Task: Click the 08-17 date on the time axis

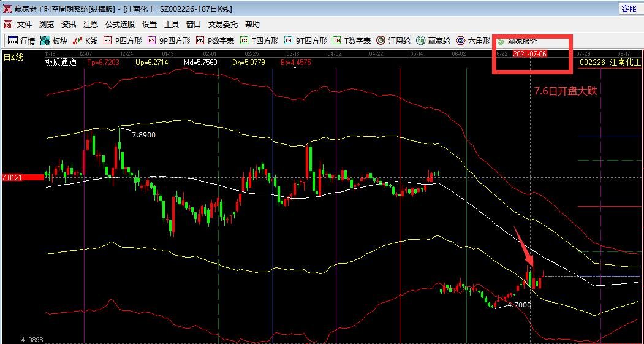Action: (623, 54)
